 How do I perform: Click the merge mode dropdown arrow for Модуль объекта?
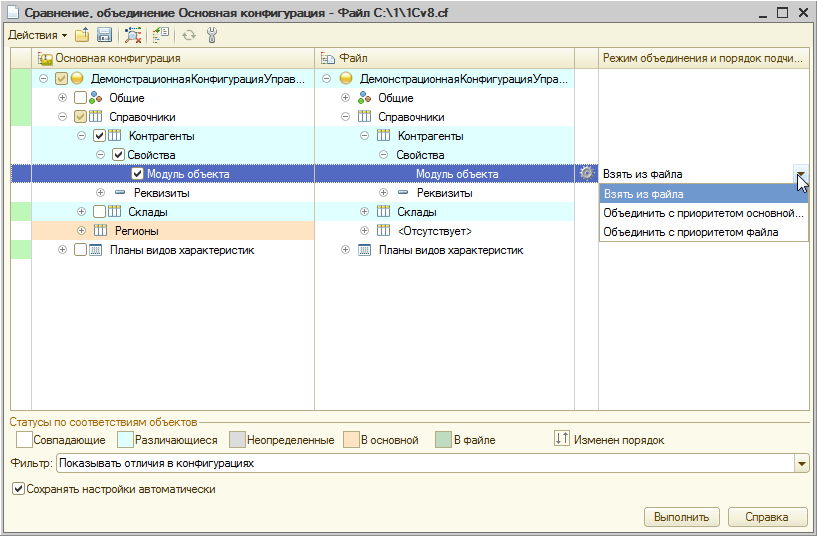tap(801, 173)
